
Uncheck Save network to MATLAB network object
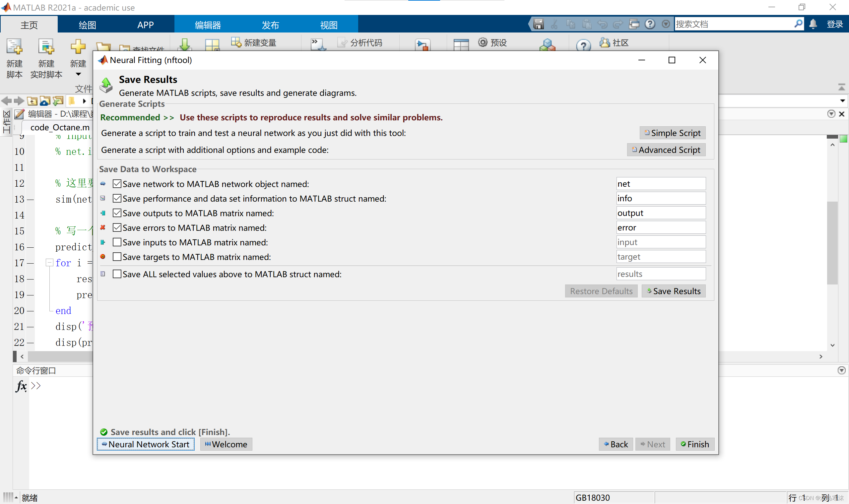pos(117,184)
